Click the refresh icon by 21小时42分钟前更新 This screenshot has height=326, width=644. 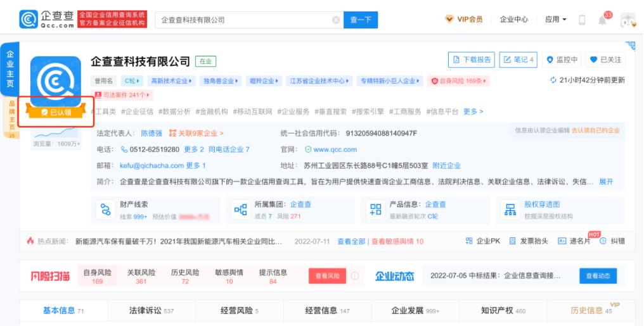(553, 80)
